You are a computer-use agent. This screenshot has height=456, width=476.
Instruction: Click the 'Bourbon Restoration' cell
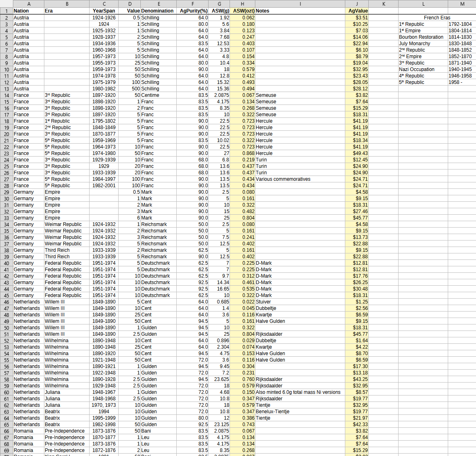click(423, 37)
